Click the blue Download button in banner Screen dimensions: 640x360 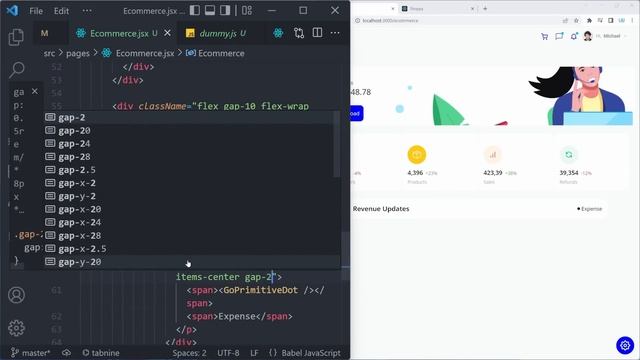pos(356,113)
